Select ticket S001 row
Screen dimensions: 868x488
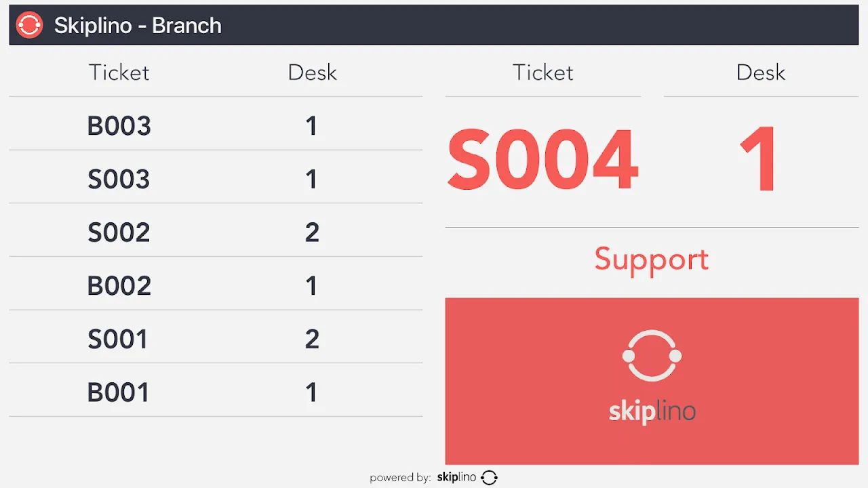point(216,338)
